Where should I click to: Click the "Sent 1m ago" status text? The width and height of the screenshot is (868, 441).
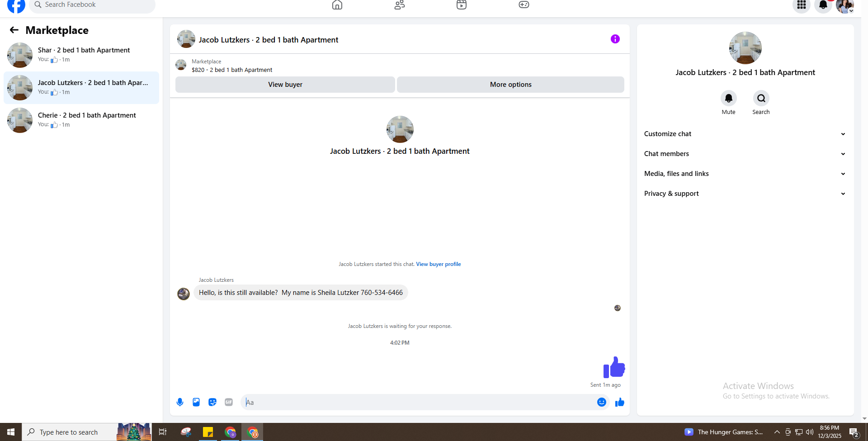(x=605, y=385)
